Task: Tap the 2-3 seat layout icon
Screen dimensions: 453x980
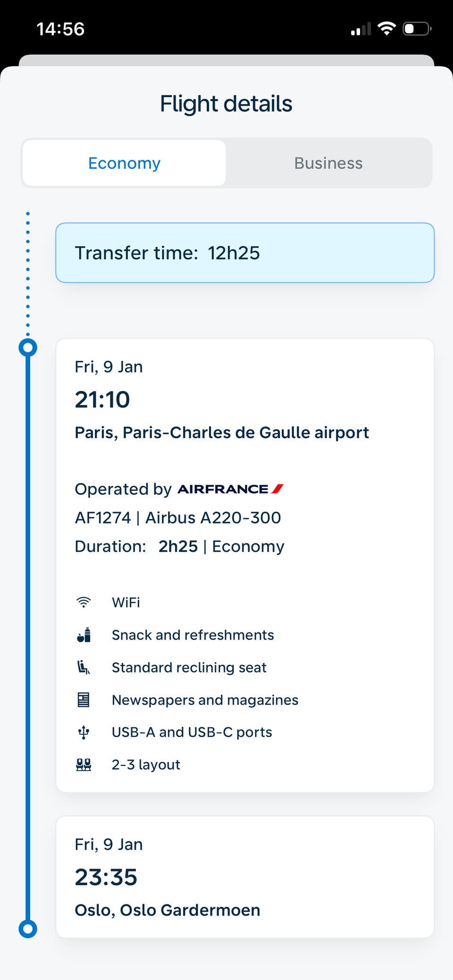Action: [x=84, y=764]
